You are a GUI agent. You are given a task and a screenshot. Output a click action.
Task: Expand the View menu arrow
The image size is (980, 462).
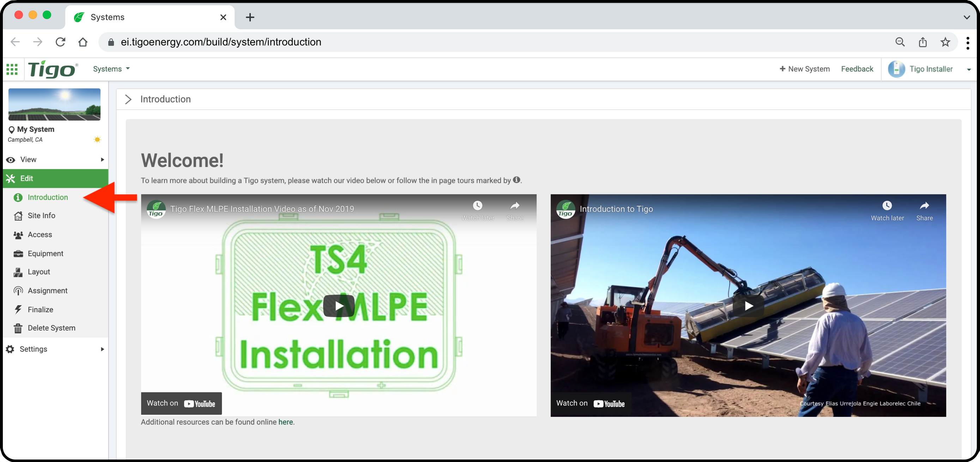pyautogui.click(x=102, y=160)
